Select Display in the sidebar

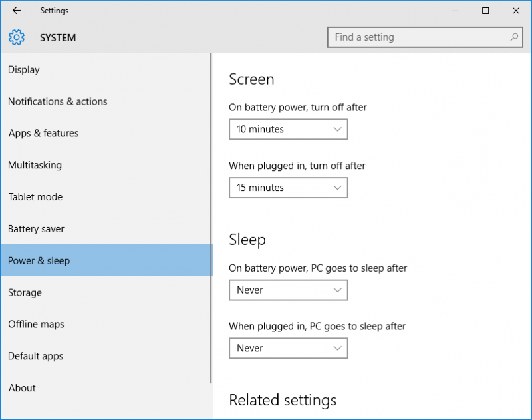23,69
